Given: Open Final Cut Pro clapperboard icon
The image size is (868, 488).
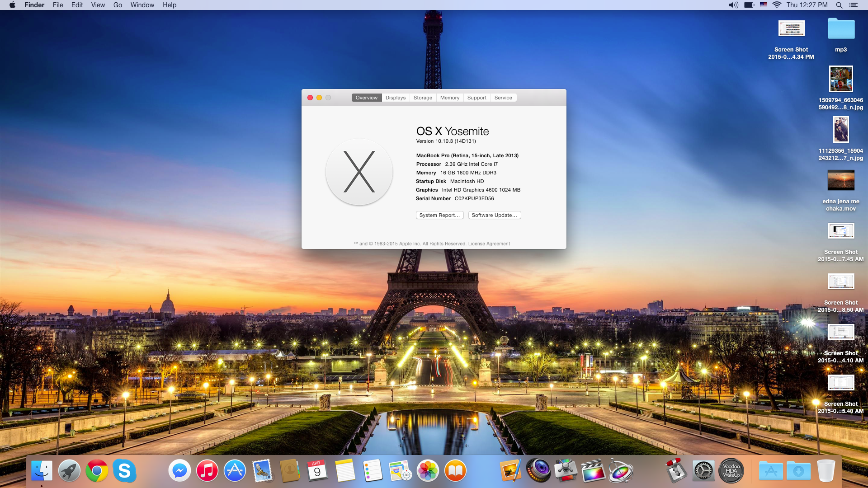Looking at the screenshot, I should click(x=593, y=471).
